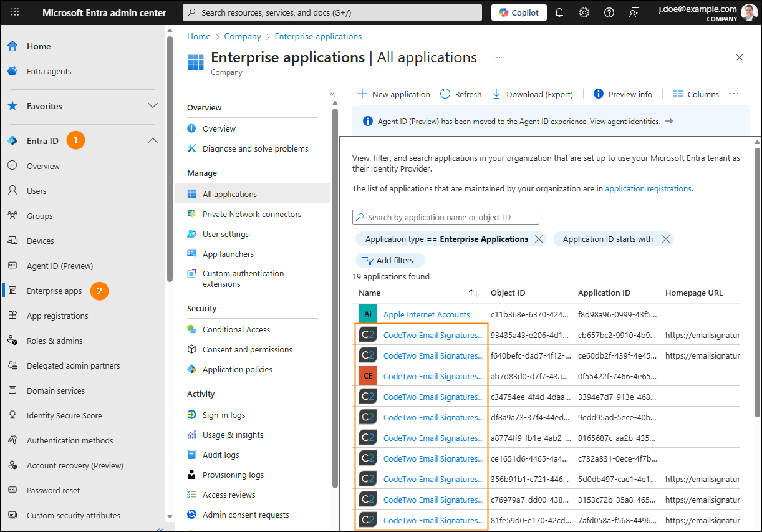Screen dimensions: 762x532
Task: Open the help question mark icon
Action: coord(609,12)
